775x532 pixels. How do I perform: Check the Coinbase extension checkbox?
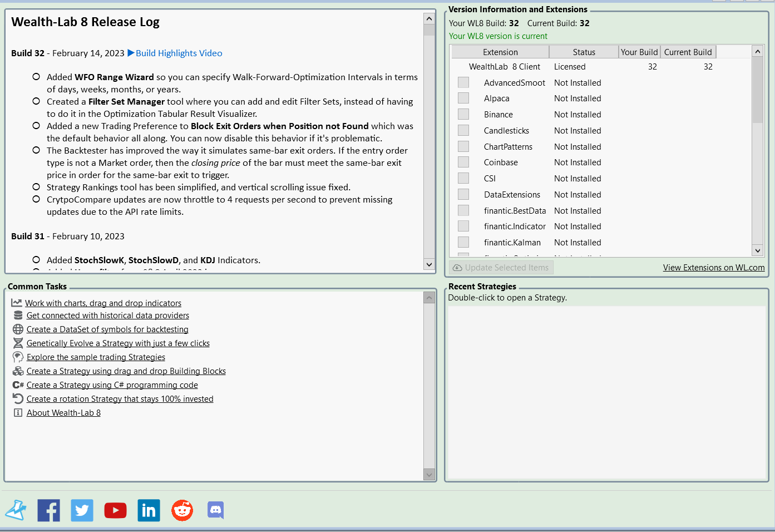coord(463,162)
